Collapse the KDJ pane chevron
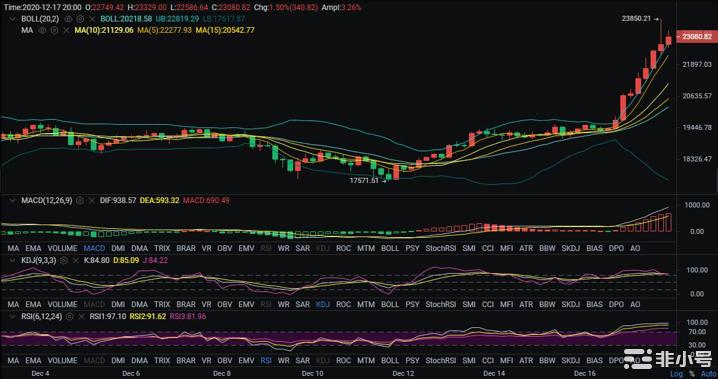The height and width of the screenshot is (379, 718). (13, 260)
